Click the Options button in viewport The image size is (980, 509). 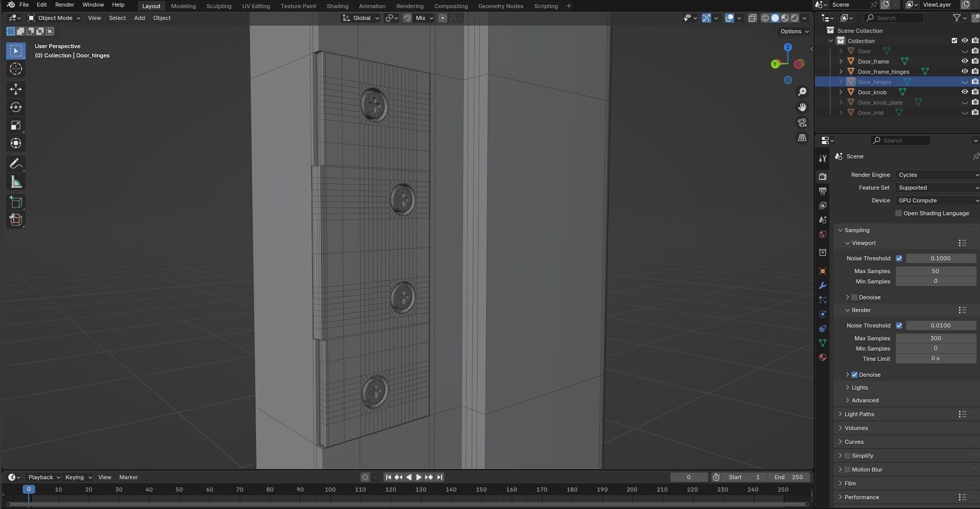pyautogui.click(x=795, y=31)
